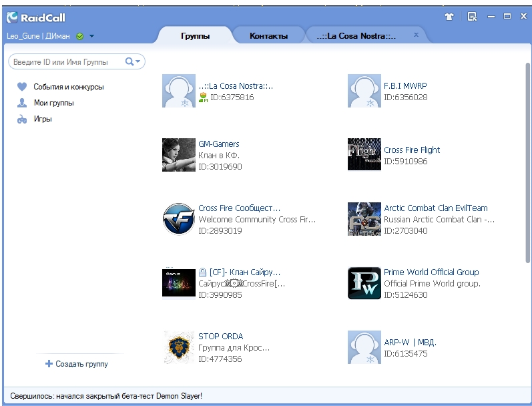Expand the user status dropdown arrow

click(91, 36)
